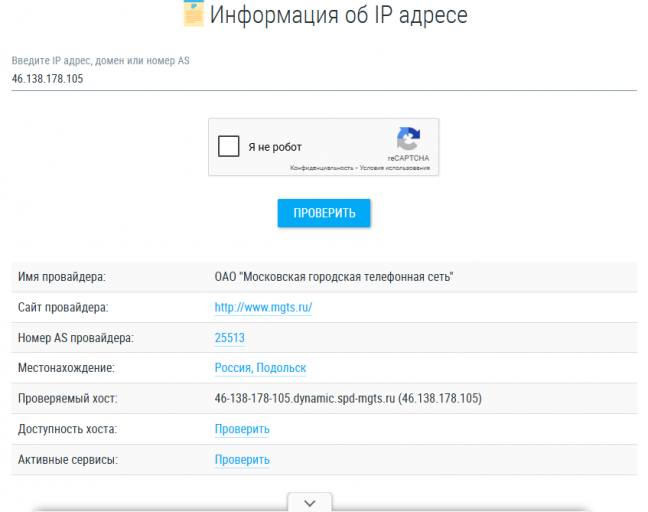Click the "Местонахождение:" label
The width and height of the screenshot is (648, 512).
click(66, 368)
